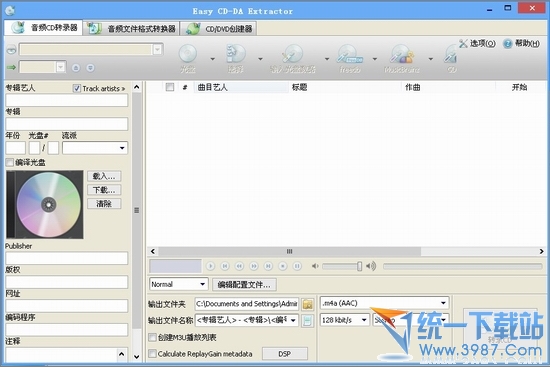The width and height of the screenshot is (550, 367).
Task: Click into the 专辑艺人 album artist field
Action: (67, 100)
